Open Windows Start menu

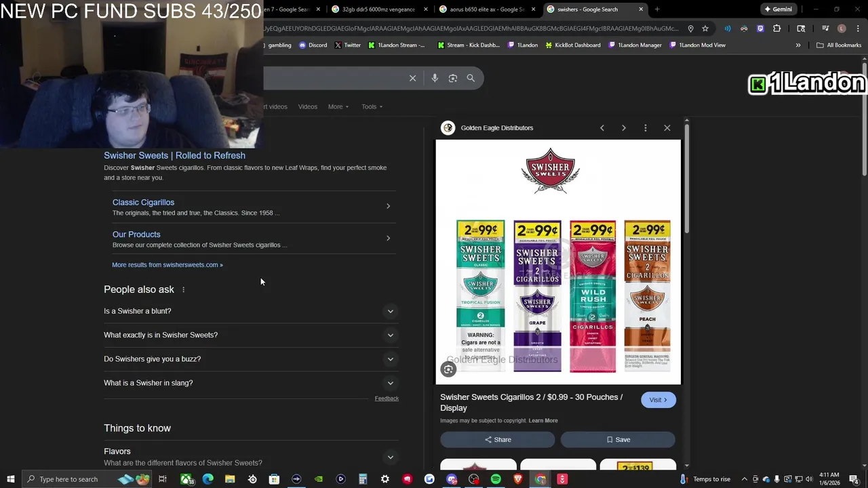click(x=11, y=479)
